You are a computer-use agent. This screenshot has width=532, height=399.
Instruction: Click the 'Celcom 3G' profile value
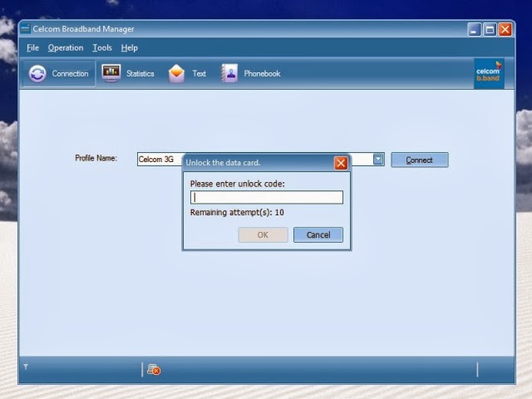(x=156, y=159)
